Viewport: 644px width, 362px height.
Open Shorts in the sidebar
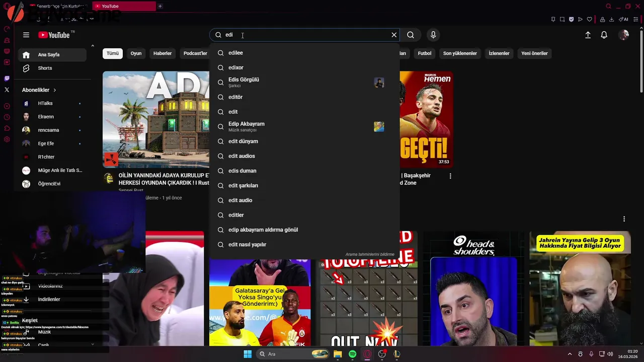52,68
